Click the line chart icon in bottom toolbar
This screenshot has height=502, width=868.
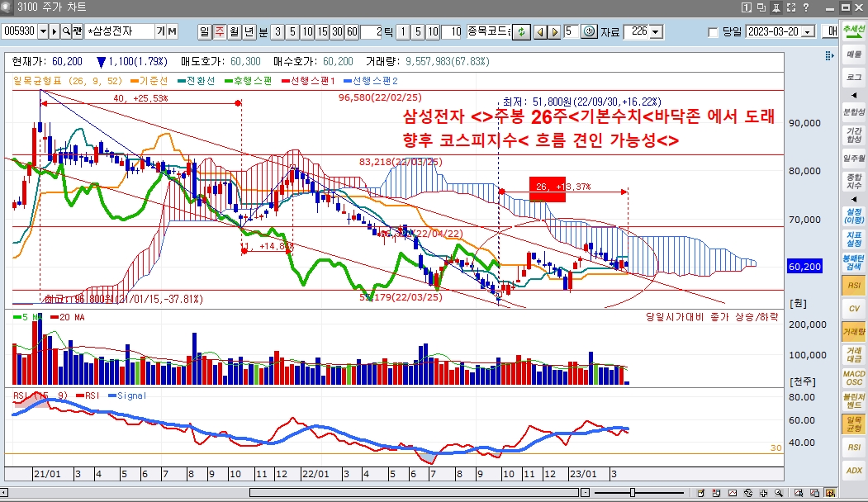tap(733, 493)
